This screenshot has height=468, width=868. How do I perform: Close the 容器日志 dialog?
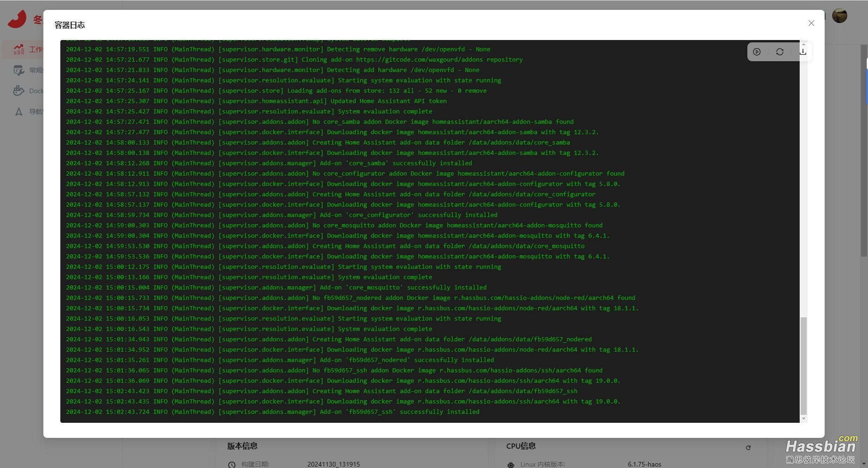(811, 23)
